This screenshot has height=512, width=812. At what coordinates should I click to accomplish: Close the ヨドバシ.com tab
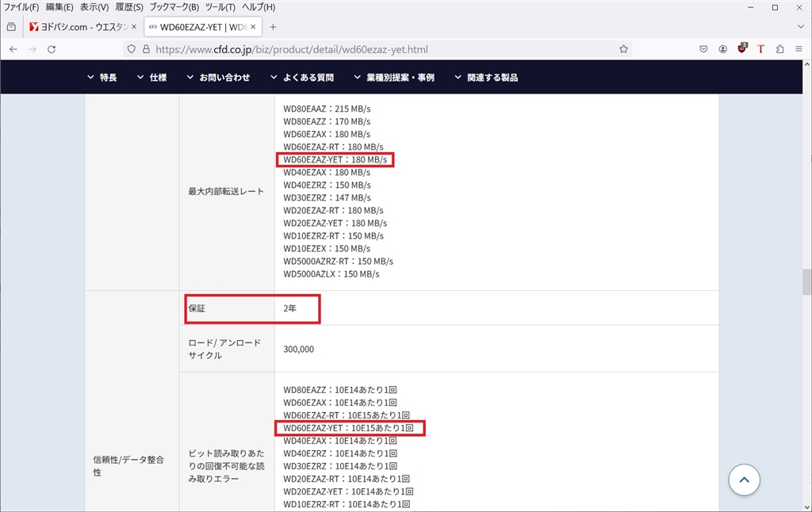pos(133,26)
